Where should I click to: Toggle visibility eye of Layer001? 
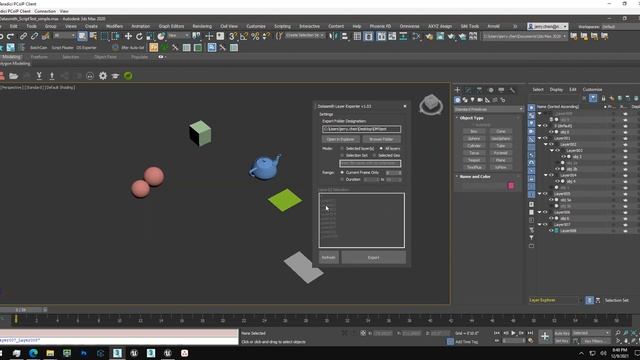click(x=545, y=138)
